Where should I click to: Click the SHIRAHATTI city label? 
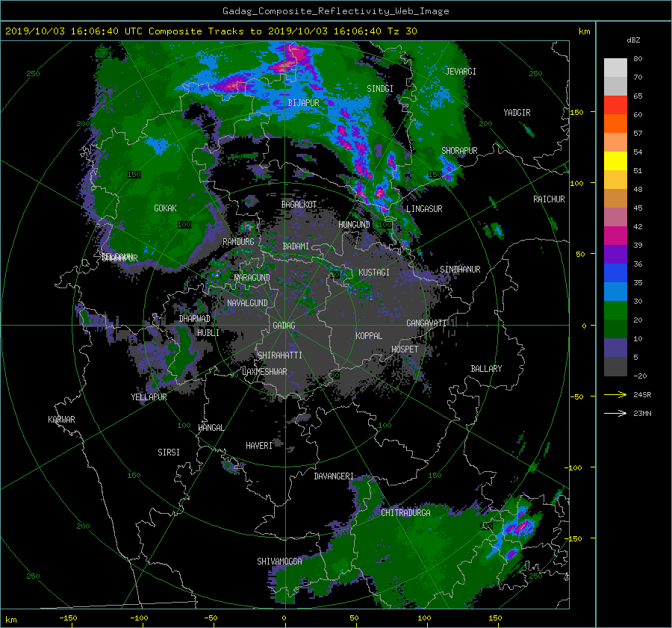(x=280, y=355)
